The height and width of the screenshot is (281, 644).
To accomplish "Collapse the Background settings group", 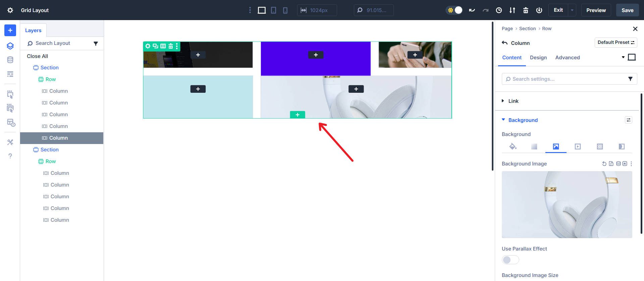I will pyautogui.click(x=523, y=120).
